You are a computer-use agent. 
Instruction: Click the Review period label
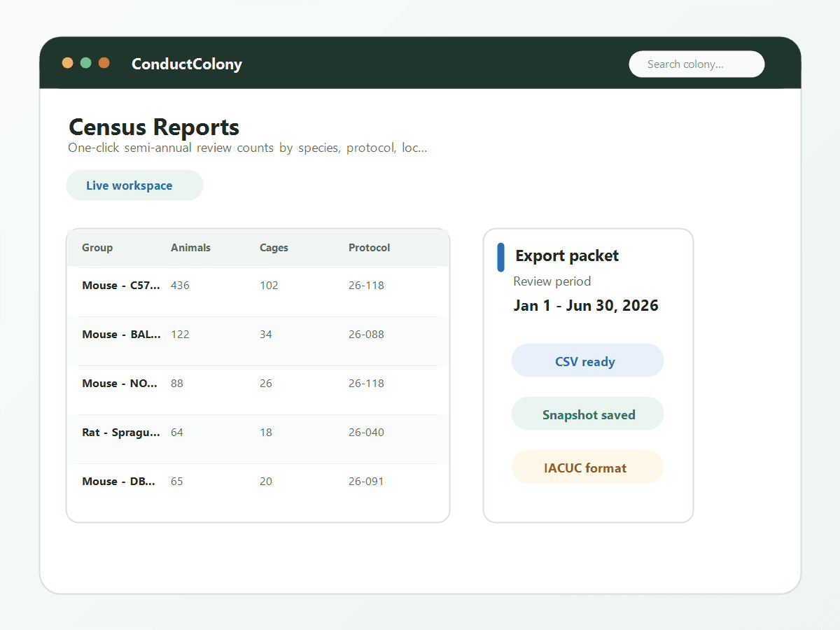coord(552,281)
